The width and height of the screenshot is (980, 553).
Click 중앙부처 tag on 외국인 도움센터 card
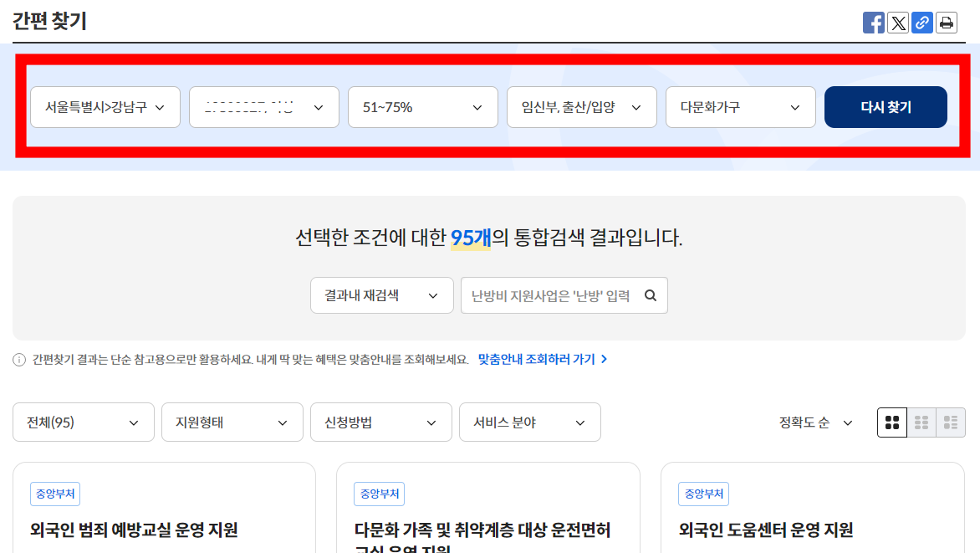coord(703,494)
